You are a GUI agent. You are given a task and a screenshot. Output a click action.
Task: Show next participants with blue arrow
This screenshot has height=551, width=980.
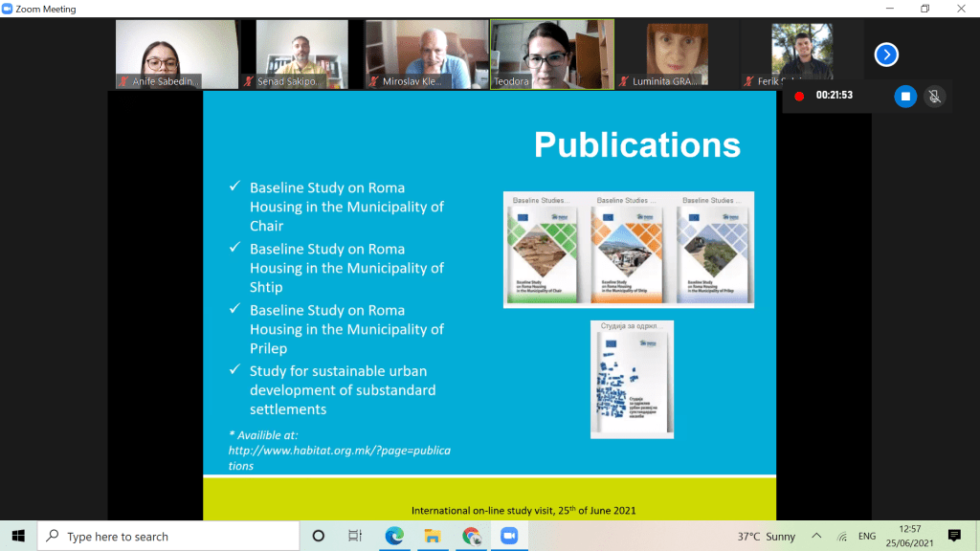click(x=886, y=55)
